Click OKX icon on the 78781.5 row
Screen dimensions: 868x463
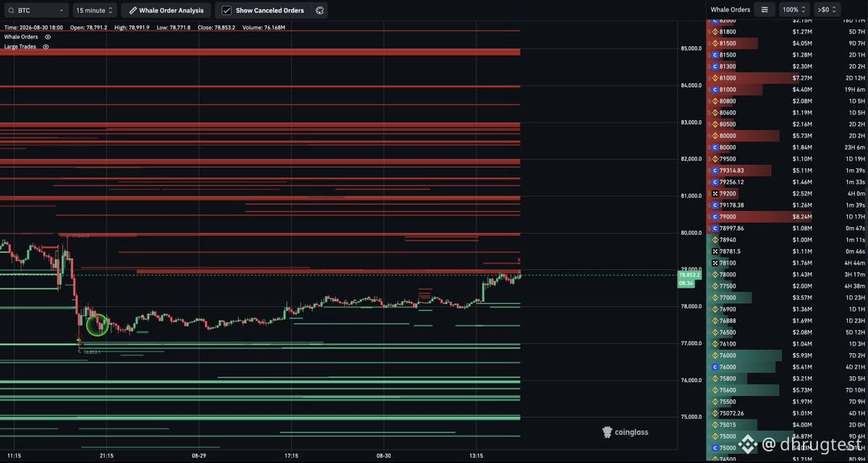click(714, 252)
